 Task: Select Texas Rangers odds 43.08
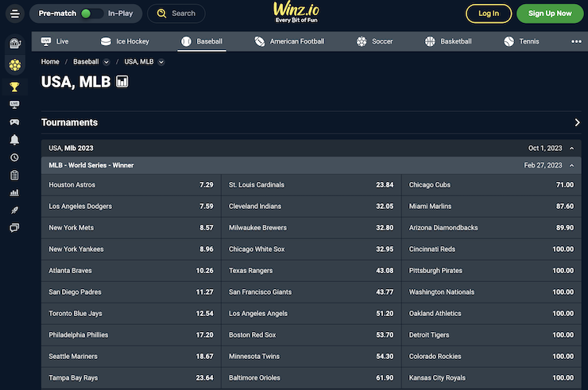[x=311, y=270]
